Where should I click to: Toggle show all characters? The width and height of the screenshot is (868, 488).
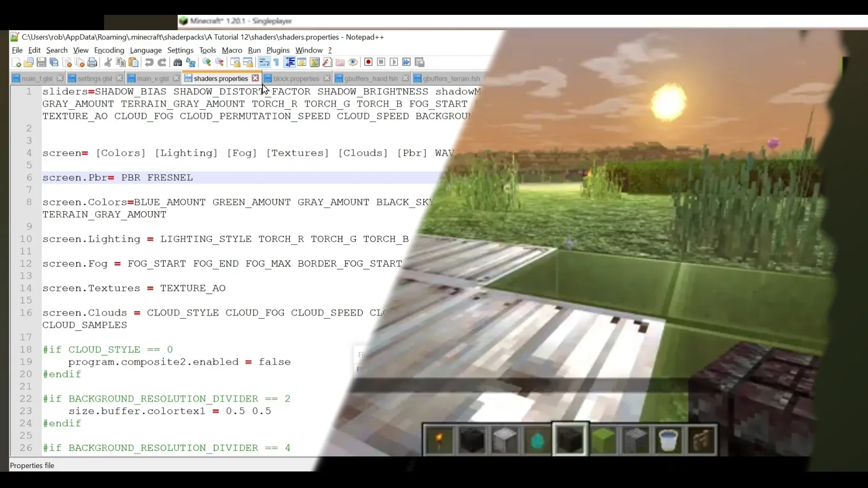(276, 62)
